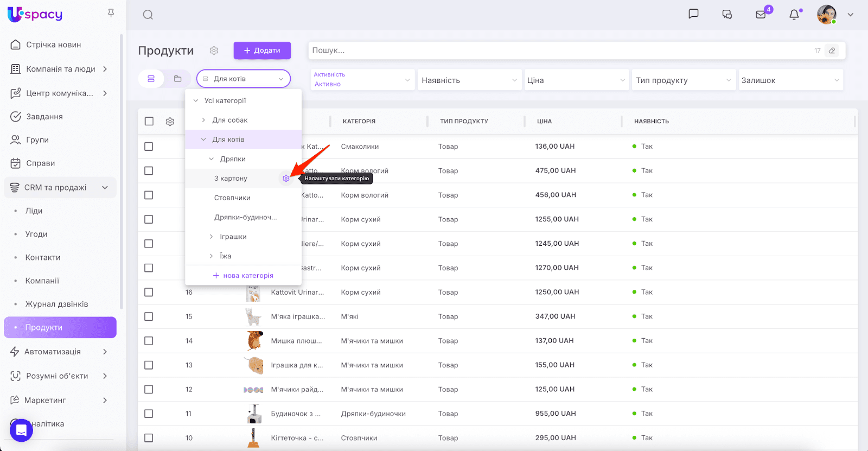Switch to folder view icon
868x451 pixels.
pos(177,79)
